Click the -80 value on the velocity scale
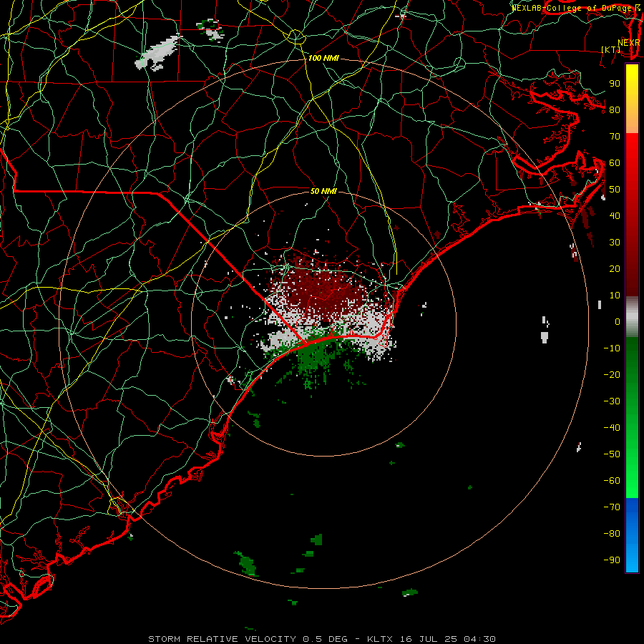Screen dimensions: 644x644 612,534
